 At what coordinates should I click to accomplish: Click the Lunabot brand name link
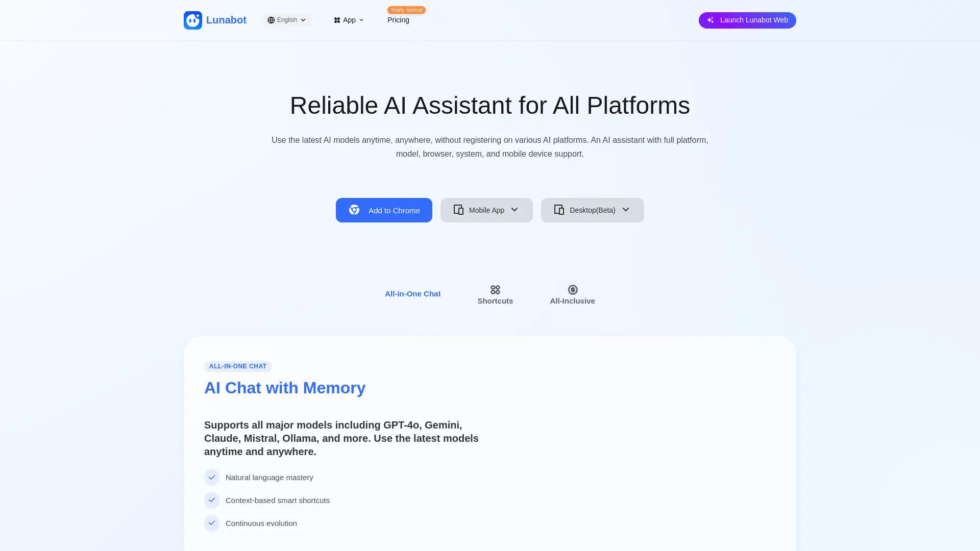click(x=226, y=20)
